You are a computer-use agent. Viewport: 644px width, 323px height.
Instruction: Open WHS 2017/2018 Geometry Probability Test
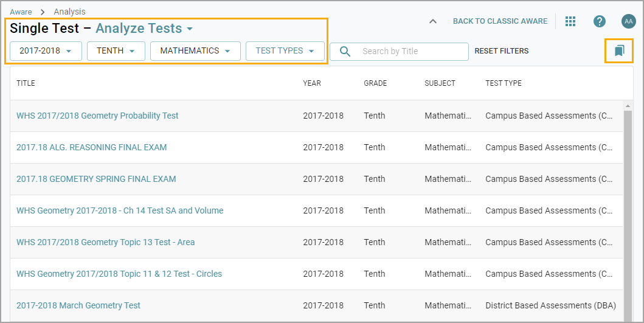[97, 116]
